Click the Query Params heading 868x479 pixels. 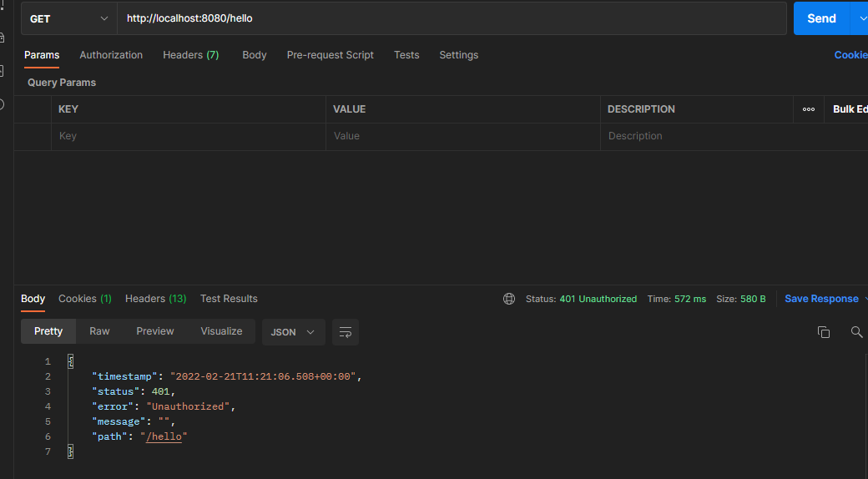tap(62, 83)
